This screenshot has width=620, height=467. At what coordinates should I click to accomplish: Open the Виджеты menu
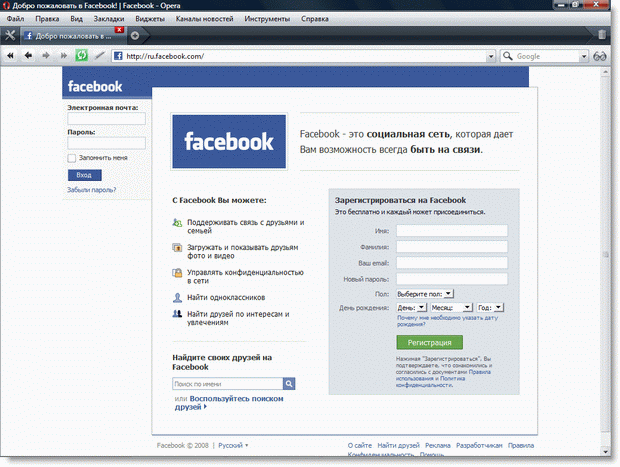coord(150,19)
